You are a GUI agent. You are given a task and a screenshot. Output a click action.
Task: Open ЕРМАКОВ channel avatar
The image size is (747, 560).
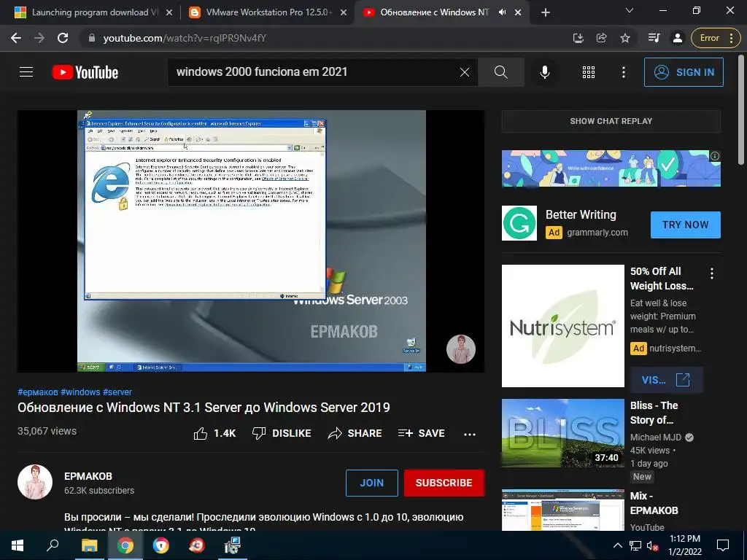click(x=35, y=482)
